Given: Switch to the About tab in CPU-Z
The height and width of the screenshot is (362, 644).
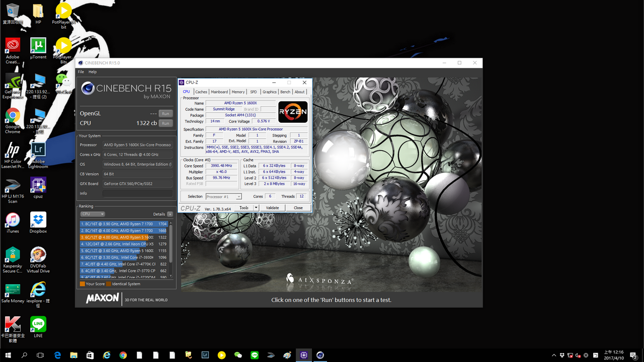Looking at the screenshot, I should [x=300, y=92].
